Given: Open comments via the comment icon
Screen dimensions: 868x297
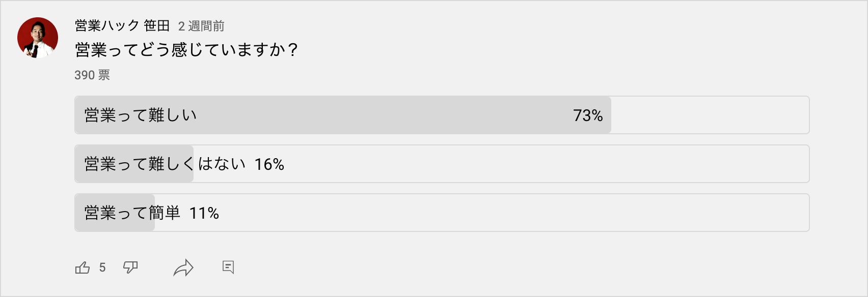Looking at the screenshot, I should click(228, 267).
